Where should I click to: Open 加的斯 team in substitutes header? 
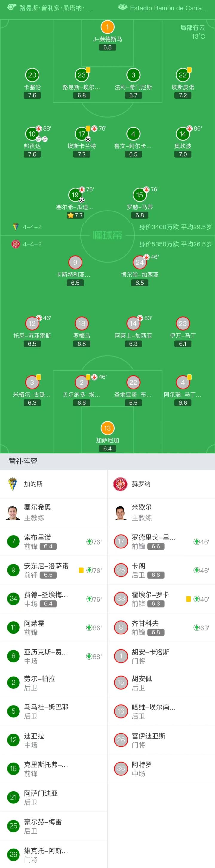tap(33, 484)
